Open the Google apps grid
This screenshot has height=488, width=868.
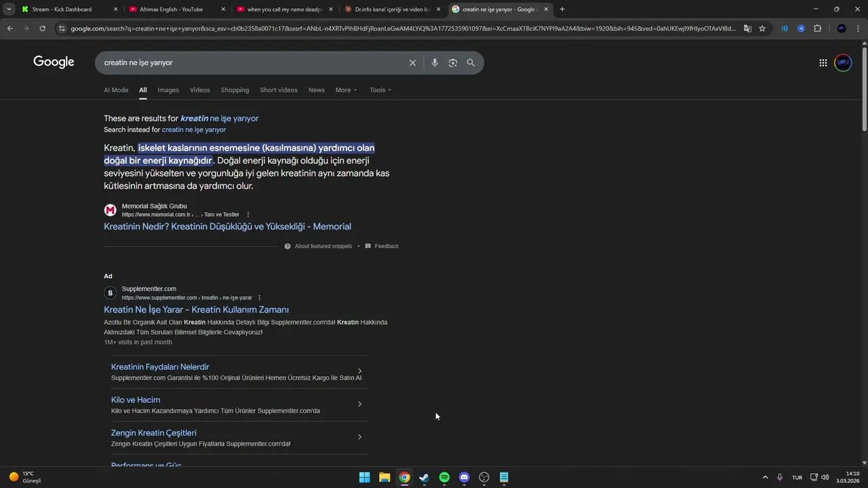(x=823, y=63)
